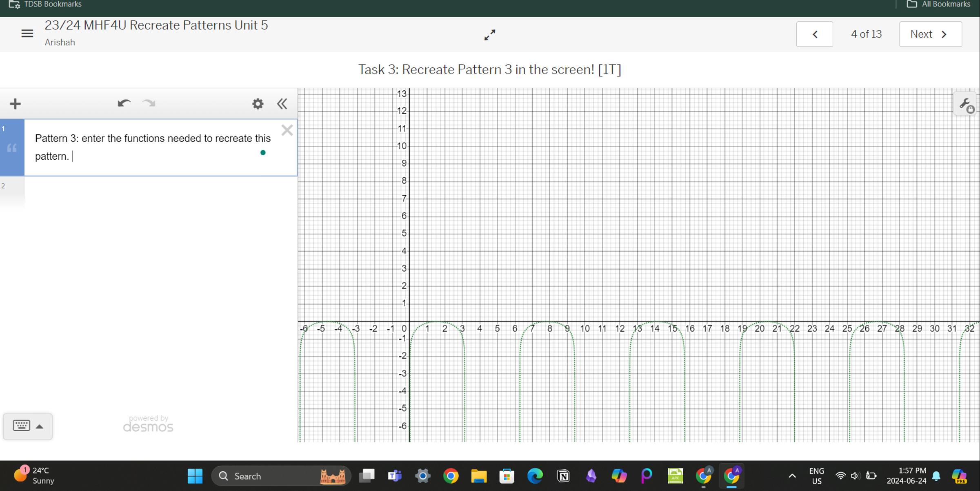Open the expression list settings gear
The height and width of the screenshot is (491, 980).
[x=257, y=103]
